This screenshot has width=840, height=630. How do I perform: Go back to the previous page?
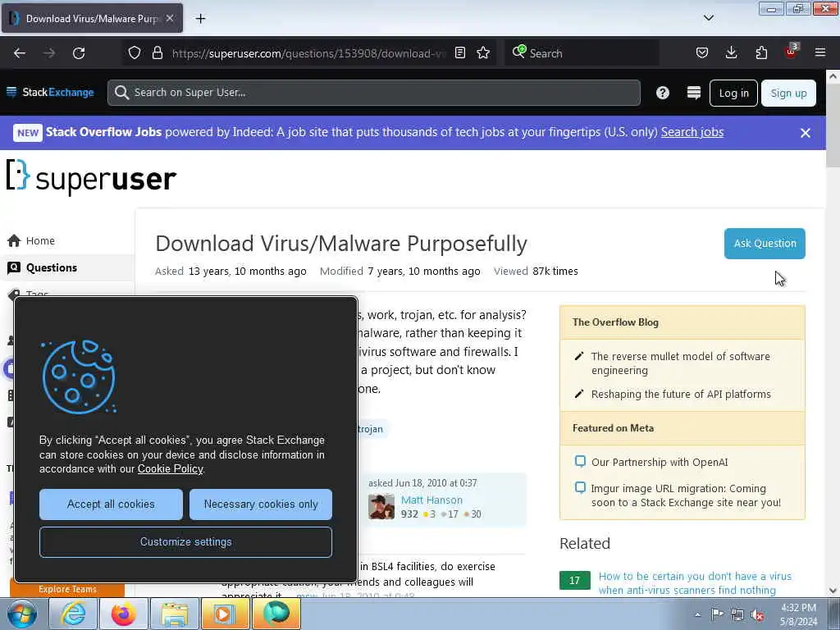[20, 53]
